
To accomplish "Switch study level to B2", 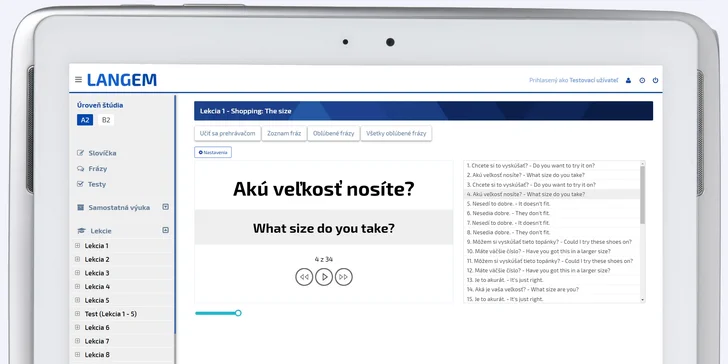I will point(106,120).
